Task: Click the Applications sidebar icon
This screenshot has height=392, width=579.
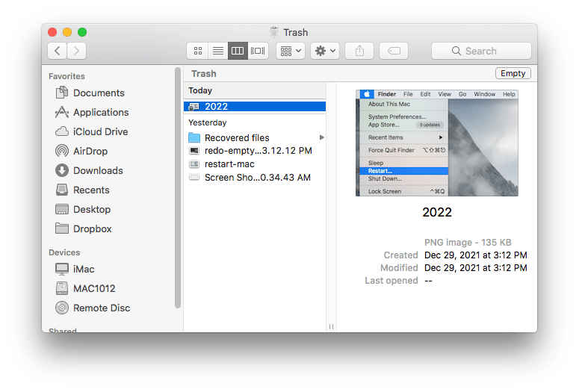Action: (x=62, y=112)
